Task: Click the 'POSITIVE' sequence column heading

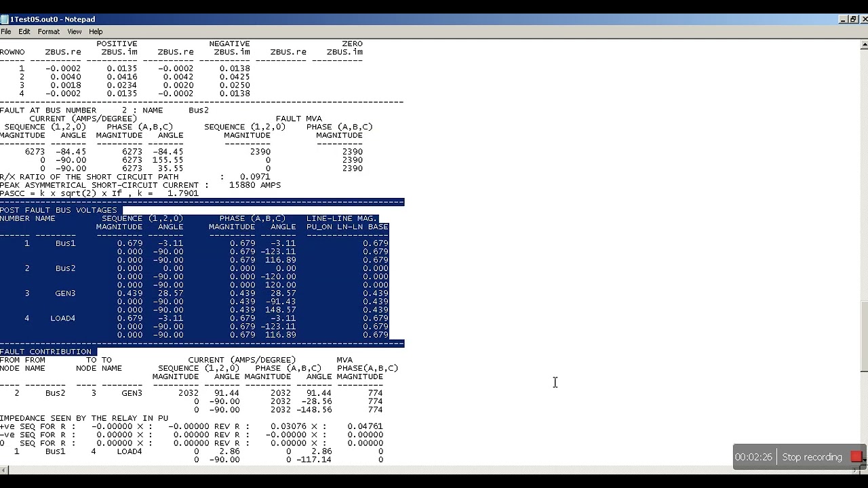Action: point(117,43)
